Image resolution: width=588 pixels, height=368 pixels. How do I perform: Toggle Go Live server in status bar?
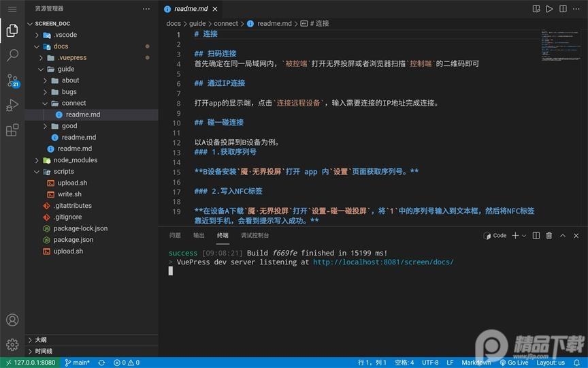pos(514,363)
